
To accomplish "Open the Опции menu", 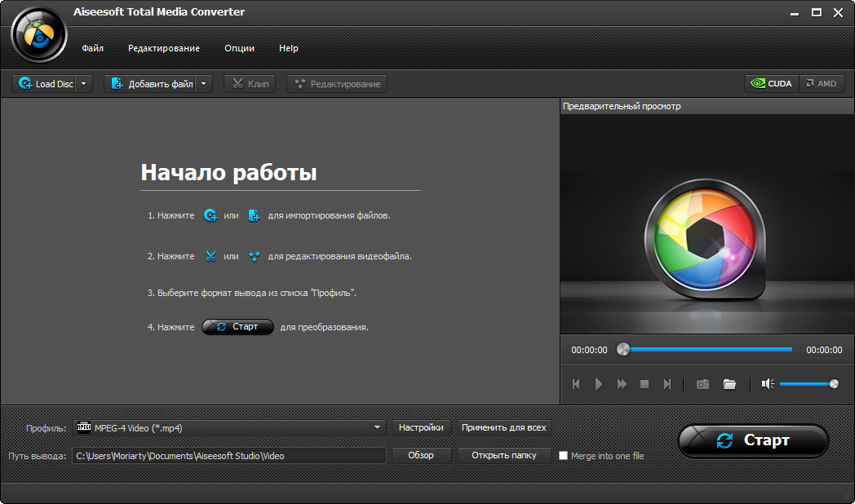I will coord(239,48).
